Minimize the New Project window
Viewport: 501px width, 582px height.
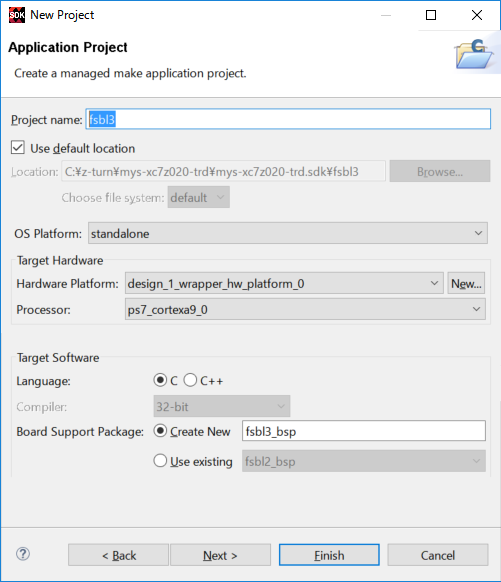coord(386,15)
